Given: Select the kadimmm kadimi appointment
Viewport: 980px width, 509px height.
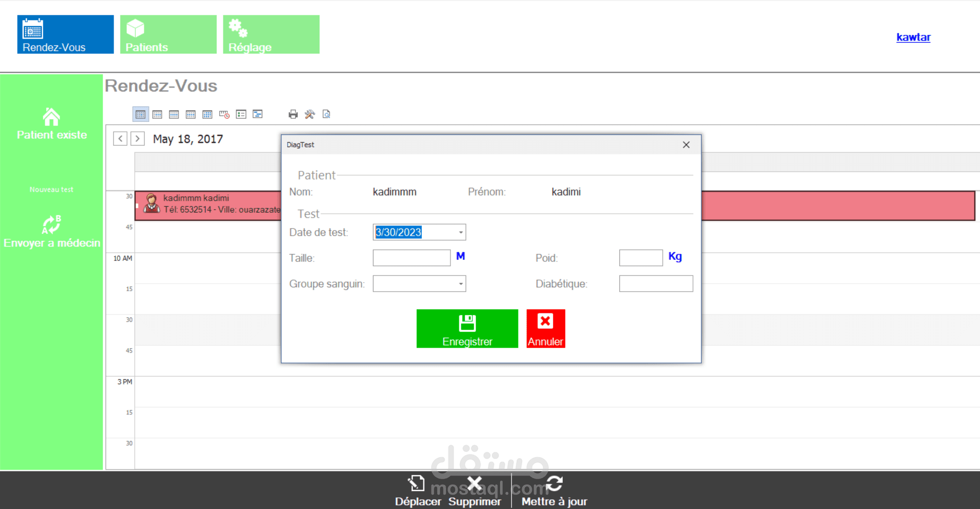Looking at the screenshot, I should tap(555, 206).
